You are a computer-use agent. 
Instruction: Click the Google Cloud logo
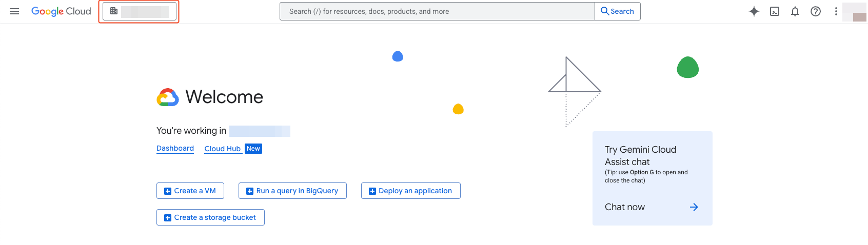(61, 11)
